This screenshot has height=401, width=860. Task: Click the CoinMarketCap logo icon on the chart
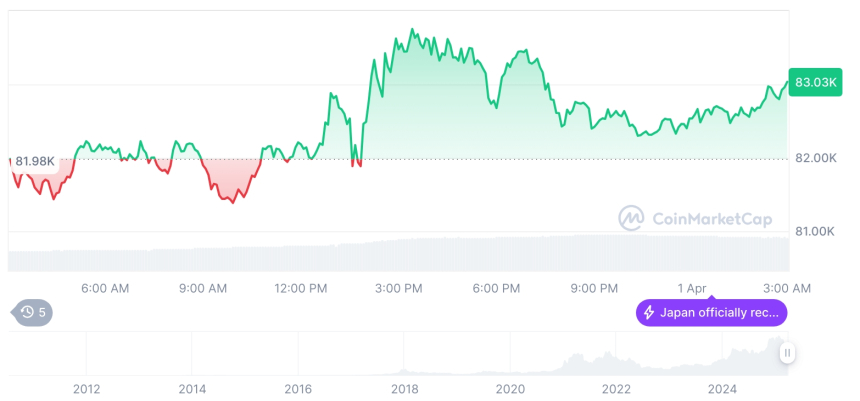630,217
